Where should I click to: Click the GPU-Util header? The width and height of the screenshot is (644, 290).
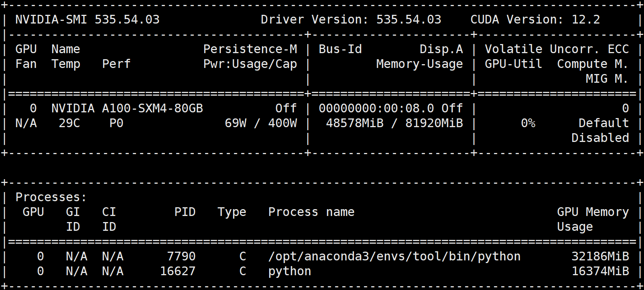click(x=514, y=64)
